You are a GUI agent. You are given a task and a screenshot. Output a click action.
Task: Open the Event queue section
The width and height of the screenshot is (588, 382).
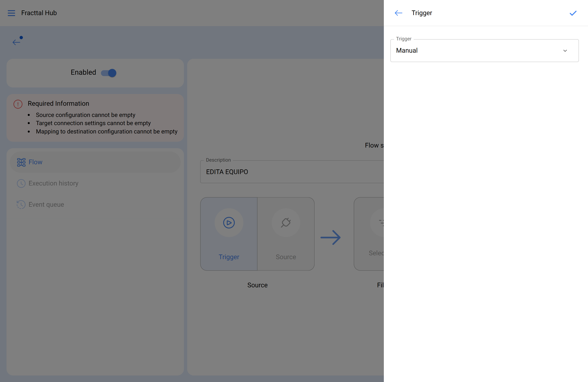pos(46,205)
